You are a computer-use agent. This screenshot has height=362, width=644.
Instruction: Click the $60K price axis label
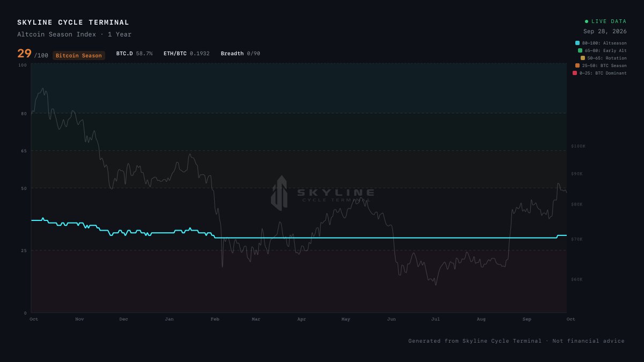coord(577,279)
